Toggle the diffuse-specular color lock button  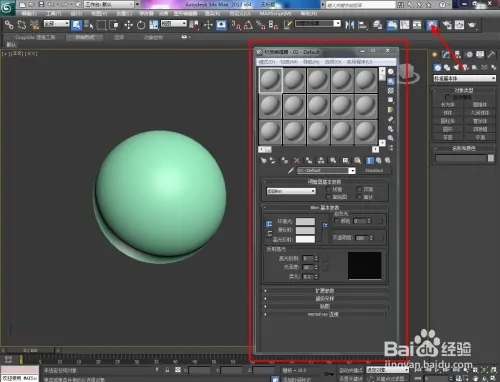click(269, 233)
